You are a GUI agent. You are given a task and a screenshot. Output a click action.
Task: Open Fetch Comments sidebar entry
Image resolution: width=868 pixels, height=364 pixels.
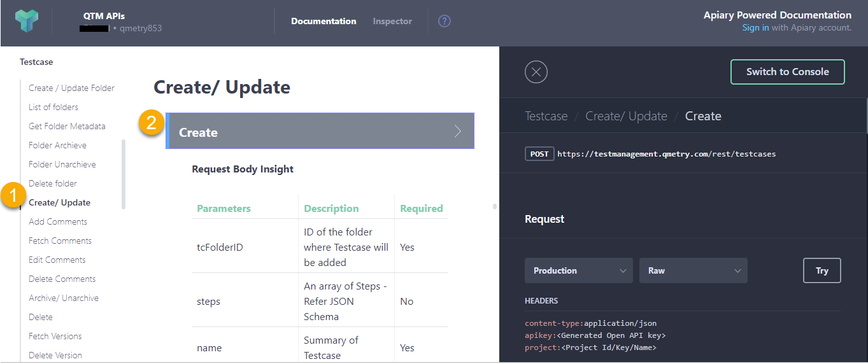[60, 241]
